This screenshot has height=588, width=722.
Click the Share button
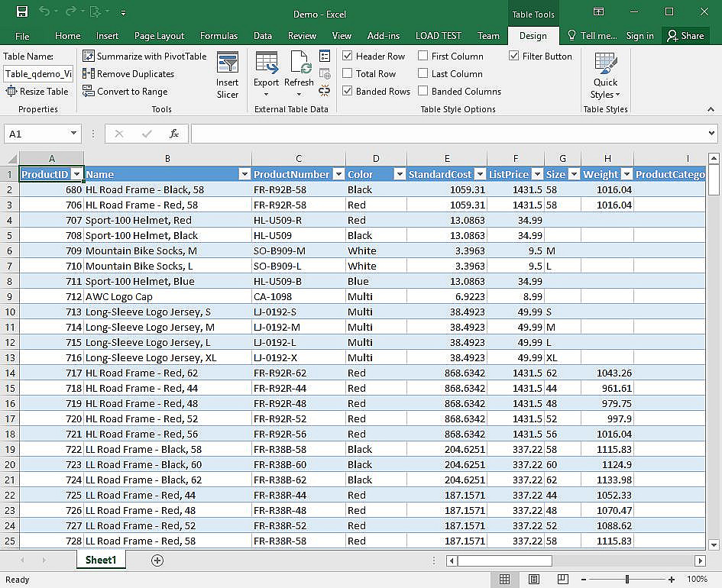[685, 36]
